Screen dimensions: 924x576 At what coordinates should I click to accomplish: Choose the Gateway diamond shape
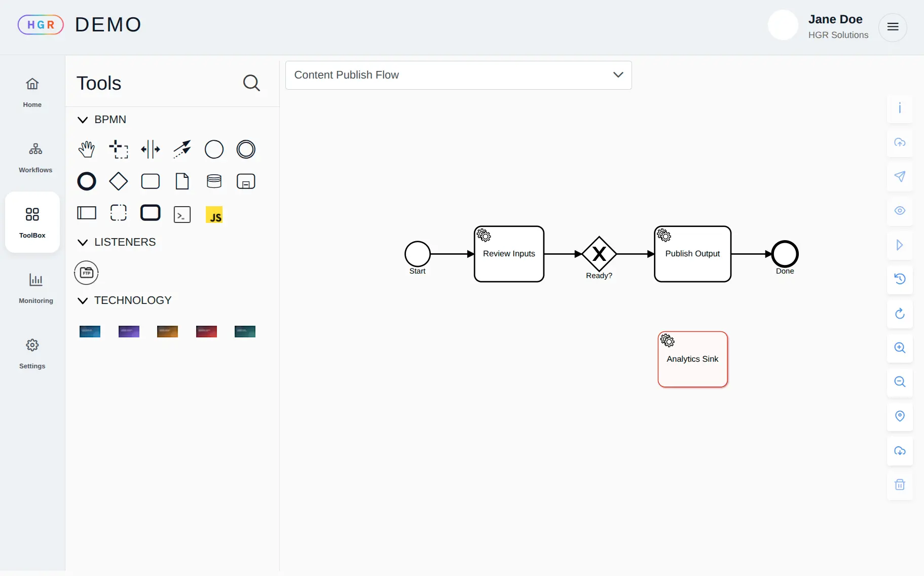[119, 181]
